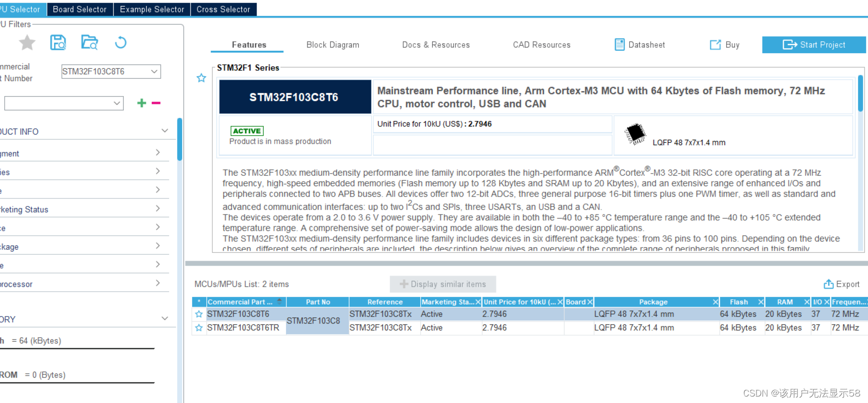The image size is (868, 403).
Task: Star the STM32F103C8T6 row
Action: (x=199, y=314)
